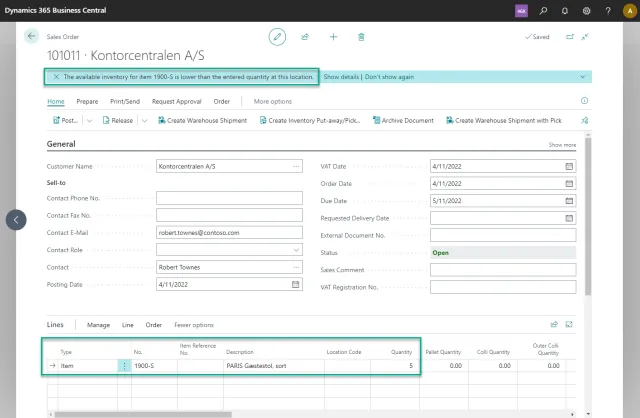Click the information circle icon
This screenshot has height=418, width=640.
click(x=584, y=100)
